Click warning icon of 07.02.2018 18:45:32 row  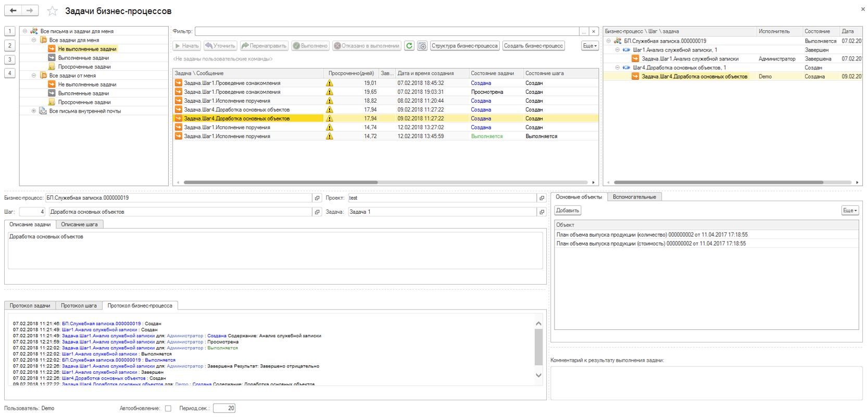(329, 83)
